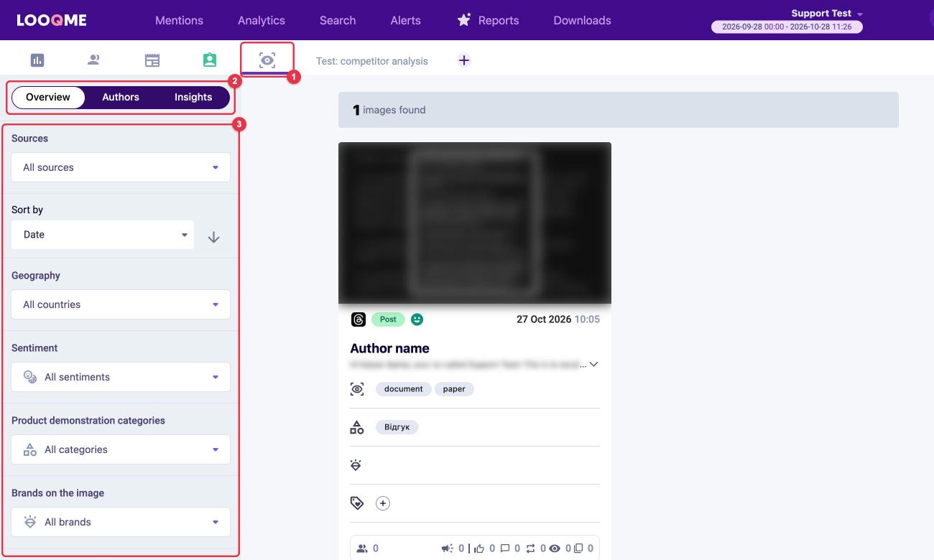Open the blurred post image thumbnail
The image size is (934, 560).
tap(475, 223)
